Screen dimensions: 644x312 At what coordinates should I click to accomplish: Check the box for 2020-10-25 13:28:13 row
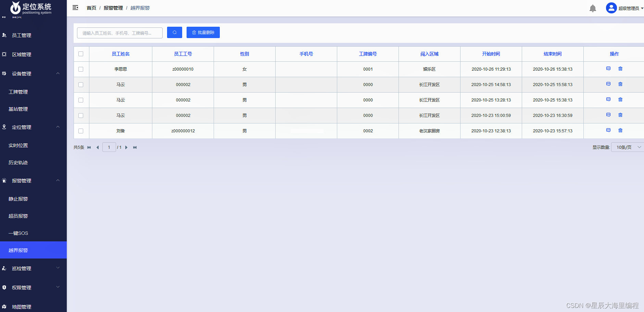(x=81, y=100)
